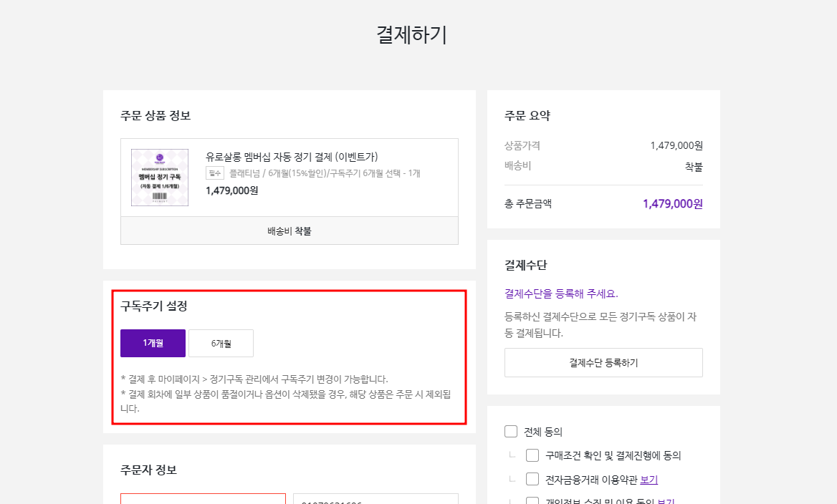Click the purple 결제수단을 등록해 주세요 text
Screen dimensions: 837x504
[x=561, y=294]
